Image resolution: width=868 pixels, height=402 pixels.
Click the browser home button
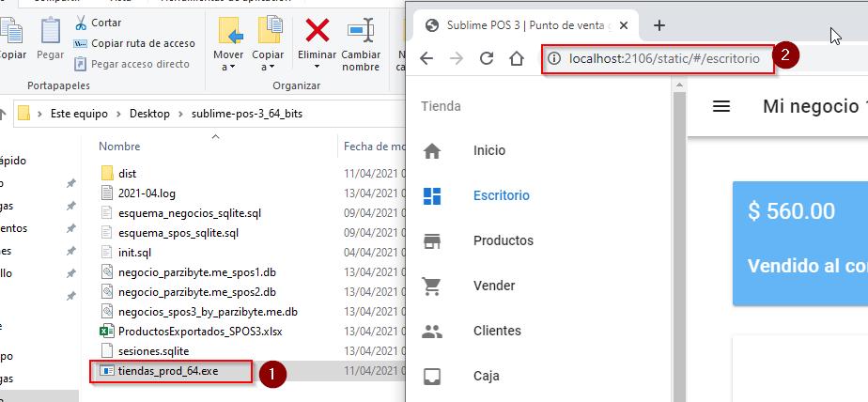(x=517, y=58)
